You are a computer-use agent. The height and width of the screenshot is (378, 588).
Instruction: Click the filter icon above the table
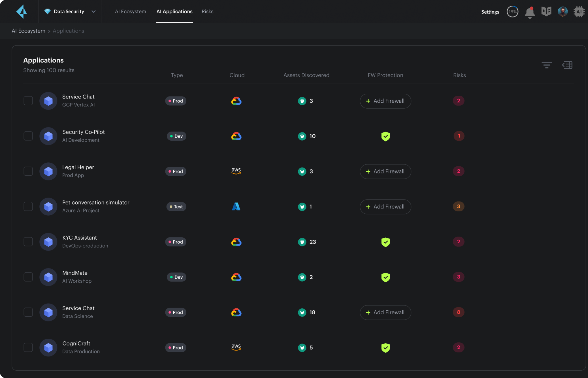(x=547, y=65)
